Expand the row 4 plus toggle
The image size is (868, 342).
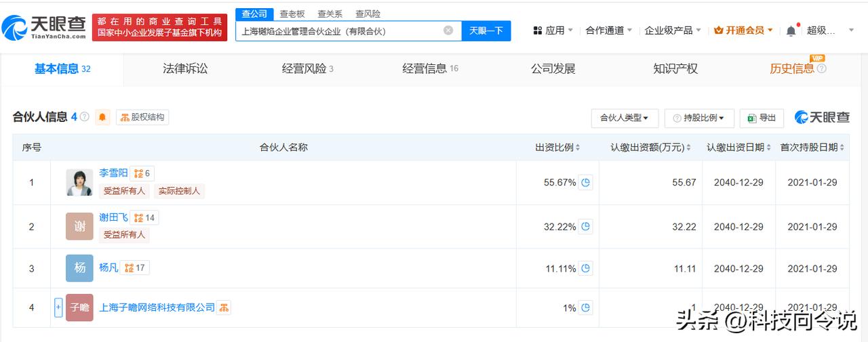(x=58, y=307)
